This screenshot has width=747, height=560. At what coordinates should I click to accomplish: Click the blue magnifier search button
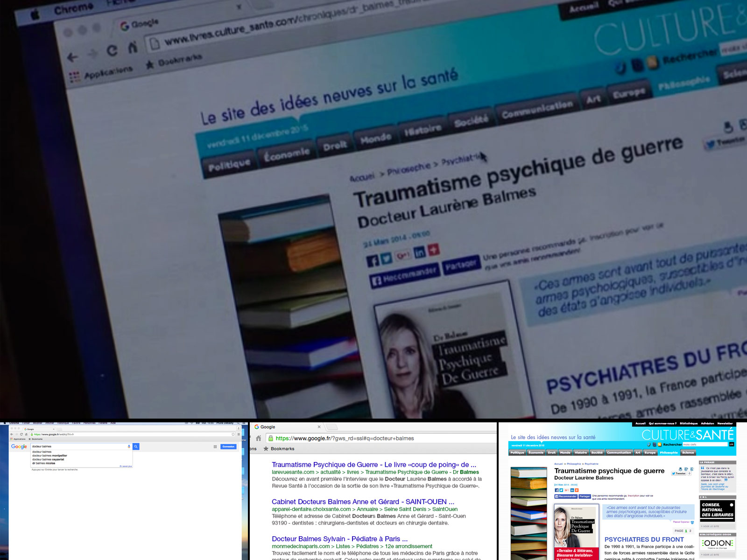click(136, 447)
